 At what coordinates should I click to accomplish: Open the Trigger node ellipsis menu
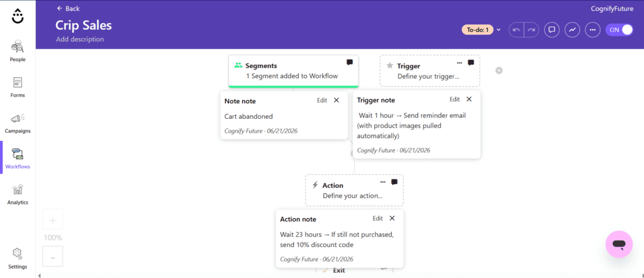click(460, 63)
